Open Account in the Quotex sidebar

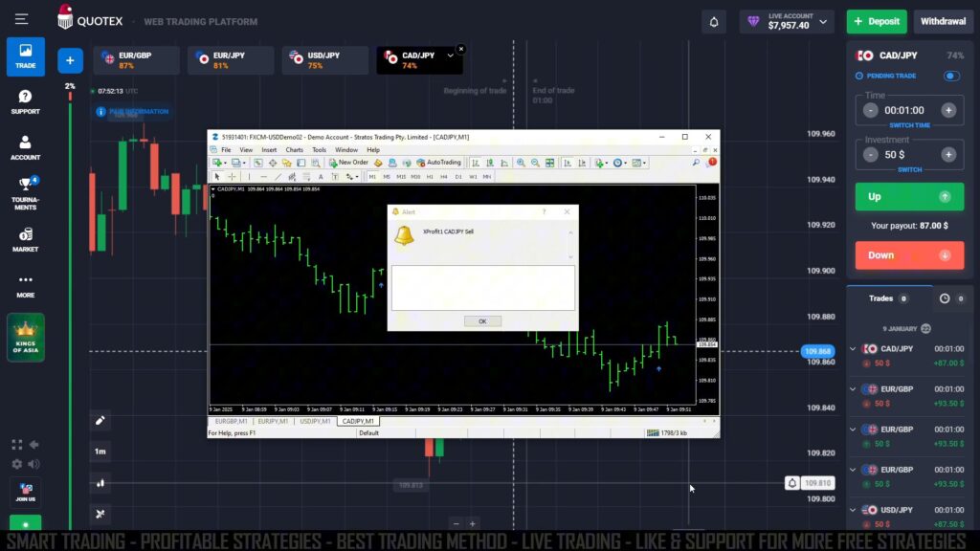(25, 148)
